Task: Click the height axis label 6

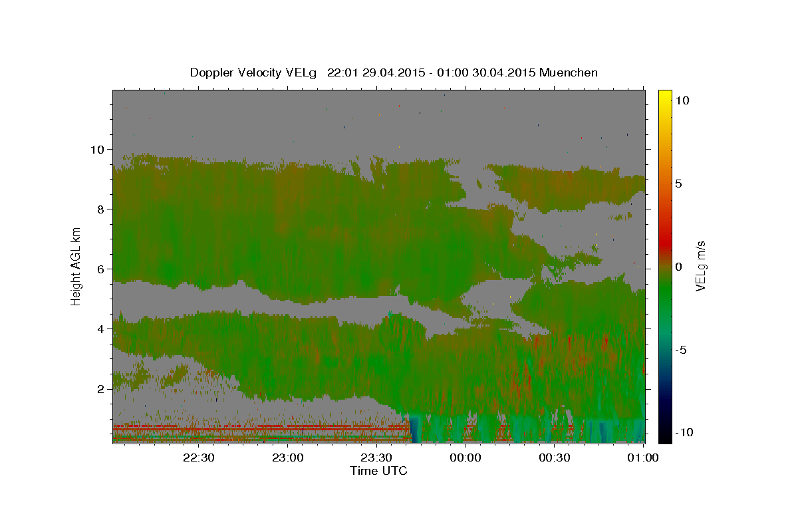Action: [x=101, y=269]
